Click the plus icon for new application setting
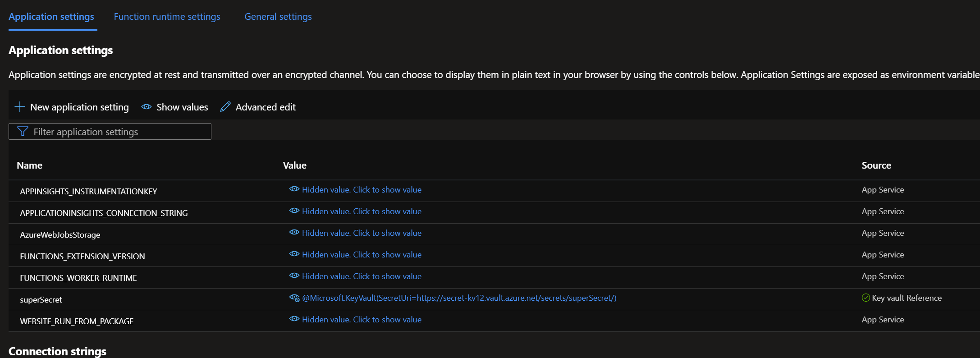The image size is (980, 358). tap(20, 107)
